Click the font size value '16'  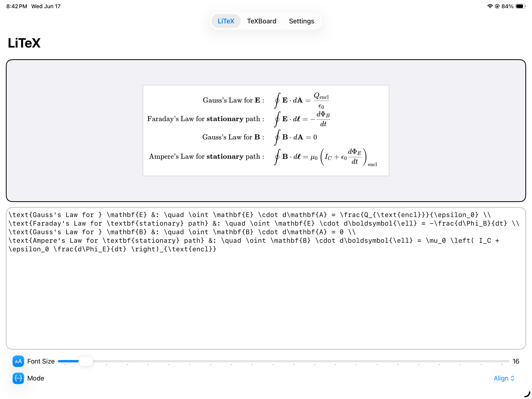(x=516, y=361)
